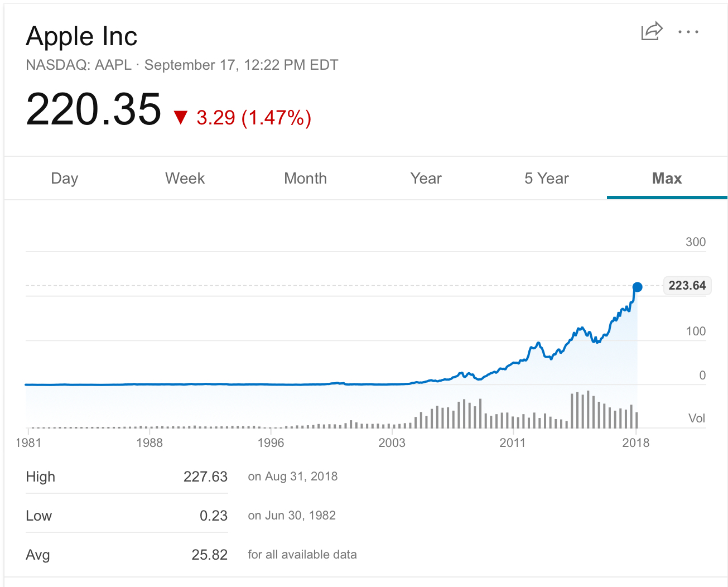Select the Month time range tab
Viewport: 728px width, 587px height.
[x=305, y=179]
